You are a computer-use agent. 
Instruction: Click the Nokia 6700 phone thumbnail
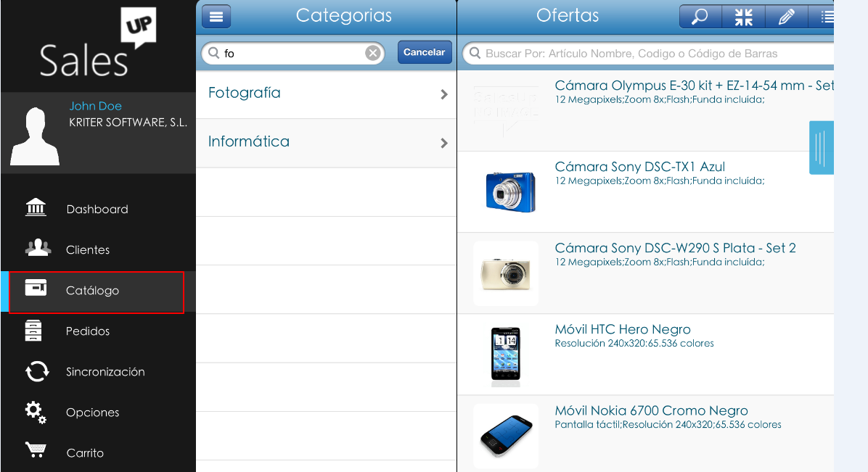506,436
